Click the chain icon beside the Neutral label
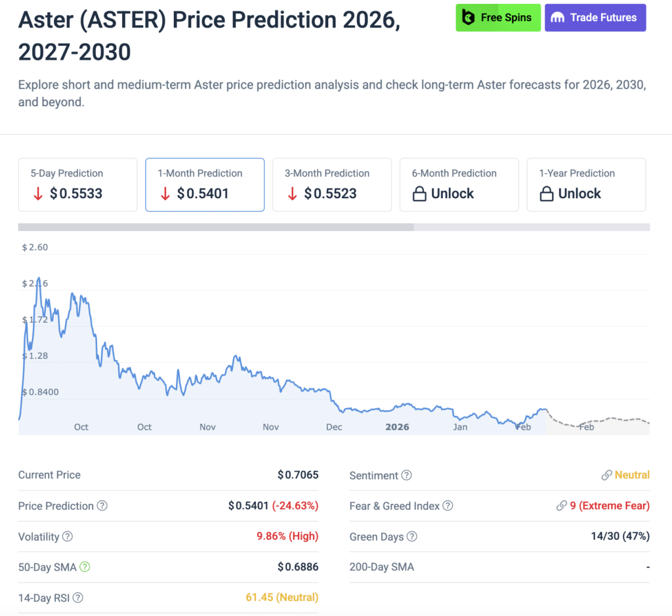The height and width of the screenshot is (616, 672). point(607,474)
